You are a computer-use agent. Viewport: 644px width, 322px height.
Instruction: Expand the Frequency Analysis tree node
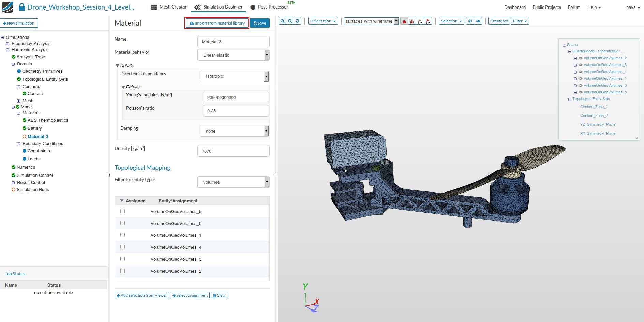8,44
